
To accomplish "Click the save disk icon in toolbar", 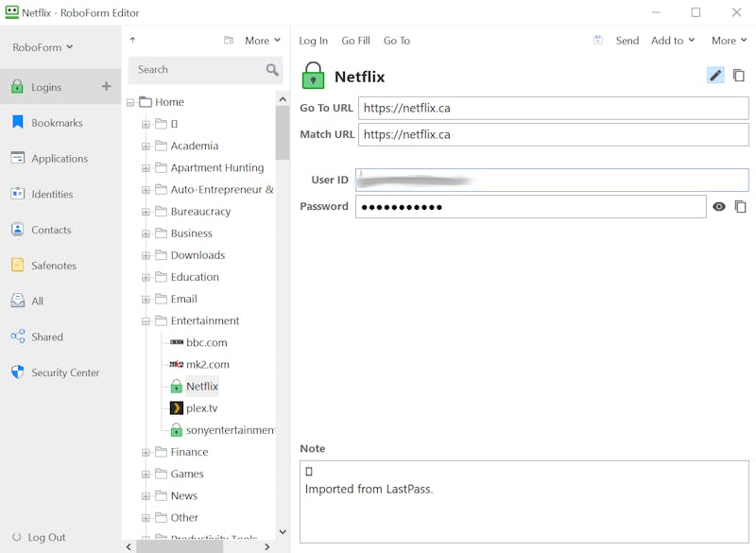I will tap(598, 40).
